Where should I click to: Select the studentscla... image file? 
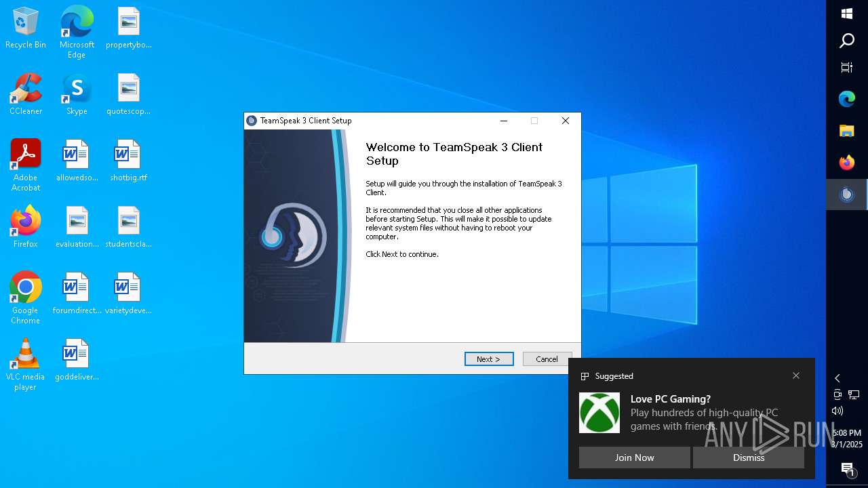click(128, 227)
